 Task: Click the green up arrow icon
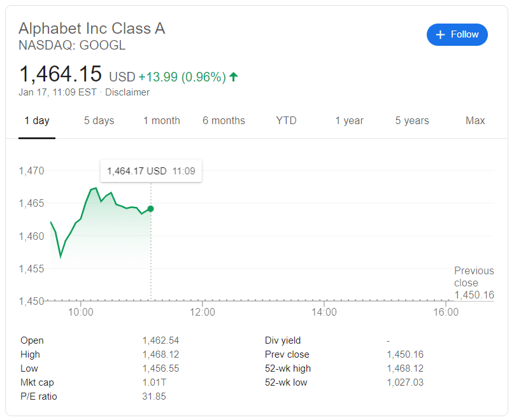(x=234, y=77)
